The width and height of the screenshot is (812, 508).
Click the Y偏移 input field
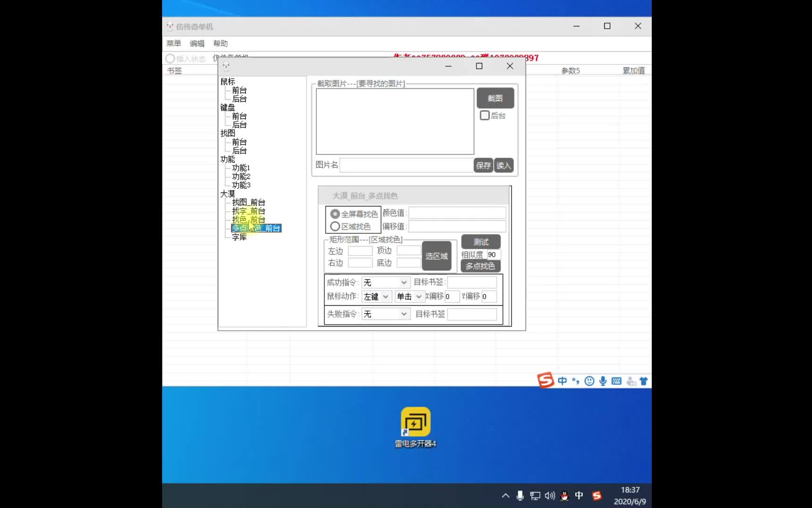coord(488,296)
